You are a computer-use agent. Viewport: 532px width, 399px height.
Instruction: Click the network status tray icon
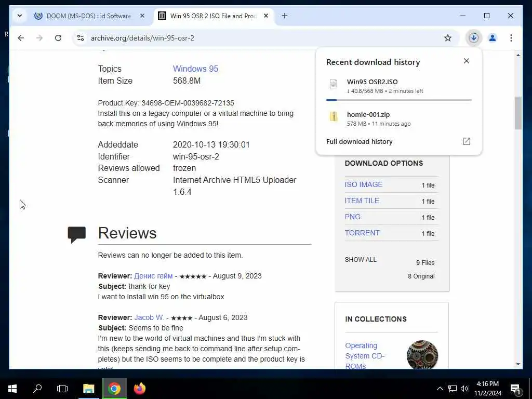(453, 389)
